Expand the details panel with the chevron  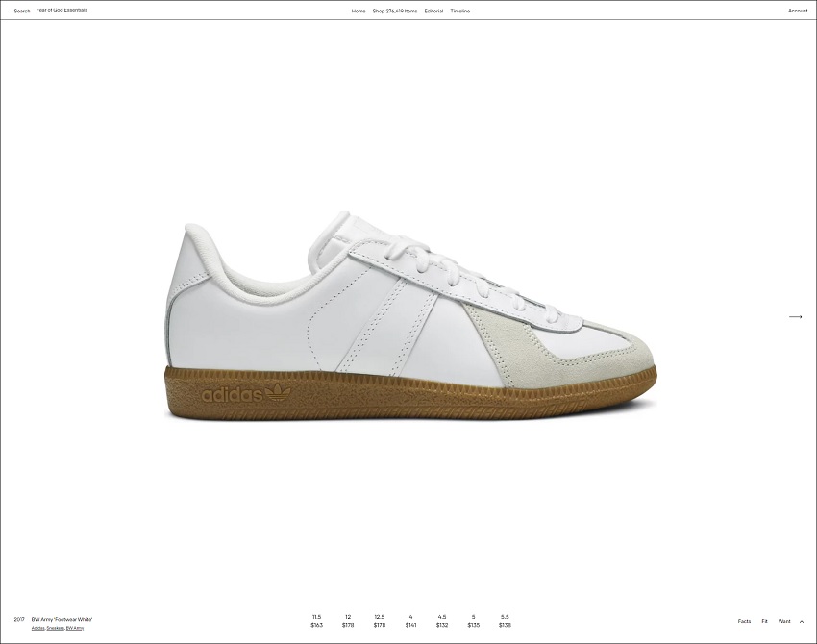[802, 621]
